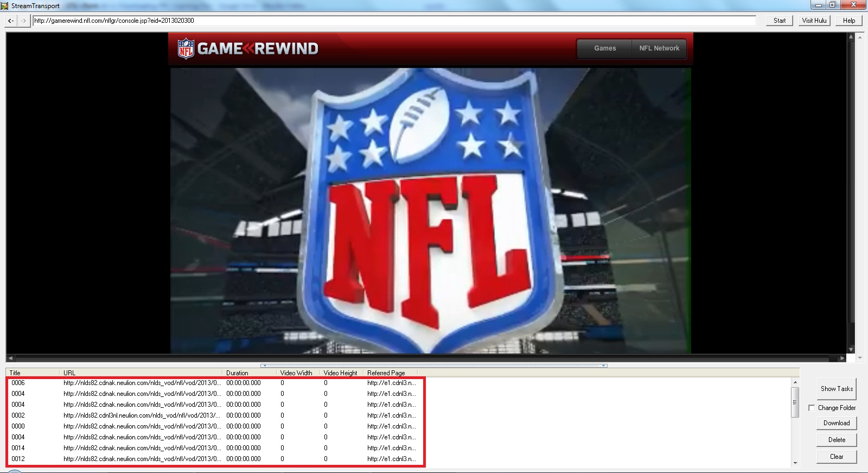Sort list by the Referred Page column header
Viewport: 868px width, 473px height.
point(391,373)
